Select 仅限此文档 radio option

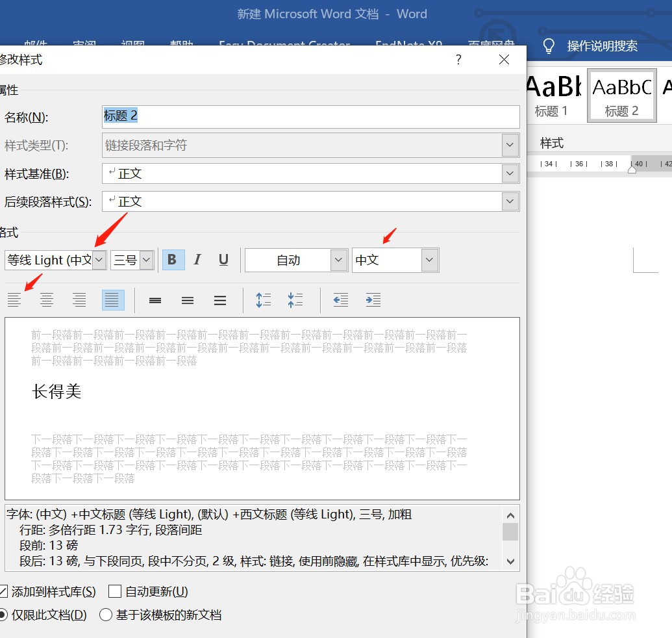[3, 615]
